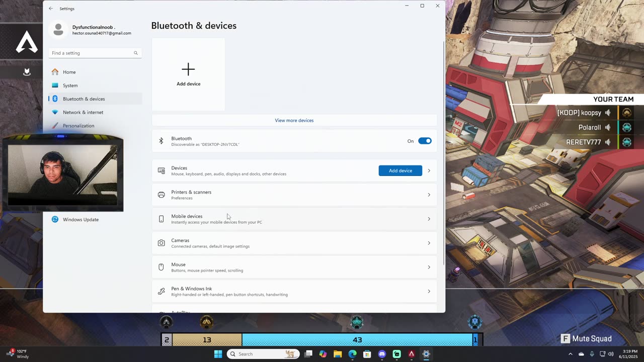Click the Settings gear on the taskbar
The height and width of the screenshot is (362, 644).
(426, 354)
